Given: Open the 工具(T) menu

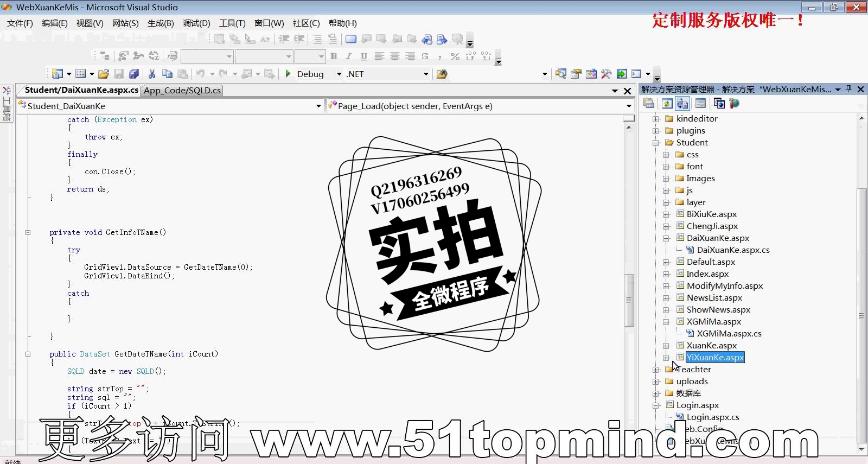Looking at the screenshot, I should (x=232, y=23).
